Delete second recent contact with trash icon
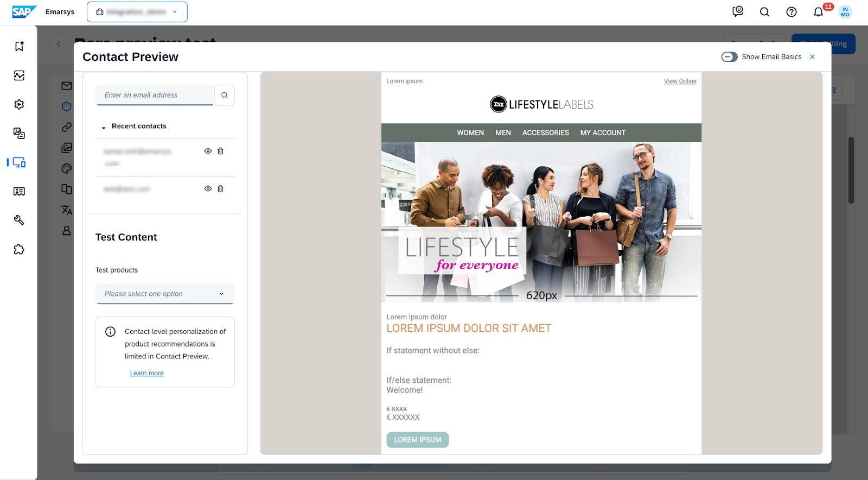This screenshot has height=480, width=868. [220, 189]
